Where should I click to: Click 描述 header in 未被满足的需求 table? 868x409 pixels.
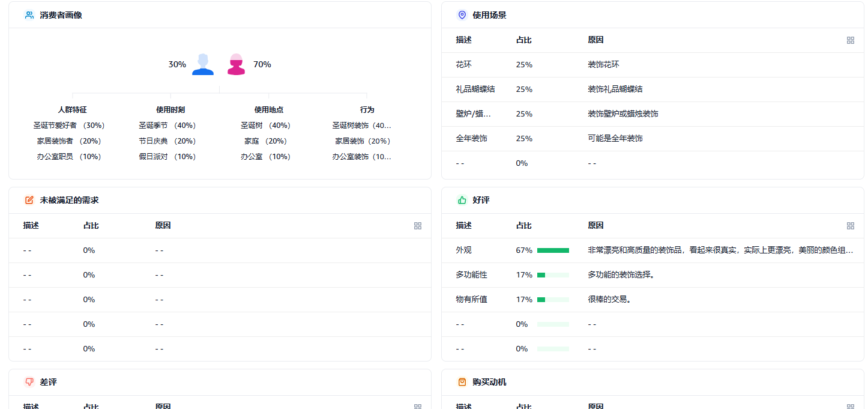point(31,226)
